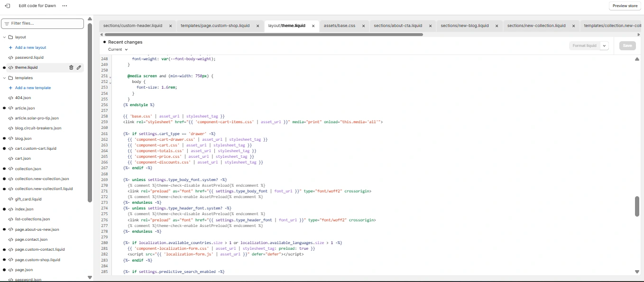The height and width of the screenshot is (282, 644).
Task: Switch to the sections/new-blog.liquid tab
Action: tap(465, 26)
